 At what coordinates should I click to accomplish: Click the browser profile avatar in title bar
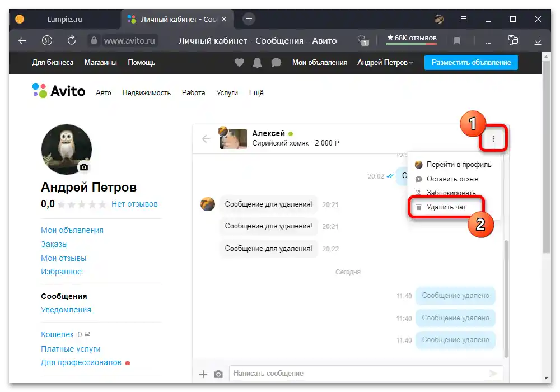point(439,19)
